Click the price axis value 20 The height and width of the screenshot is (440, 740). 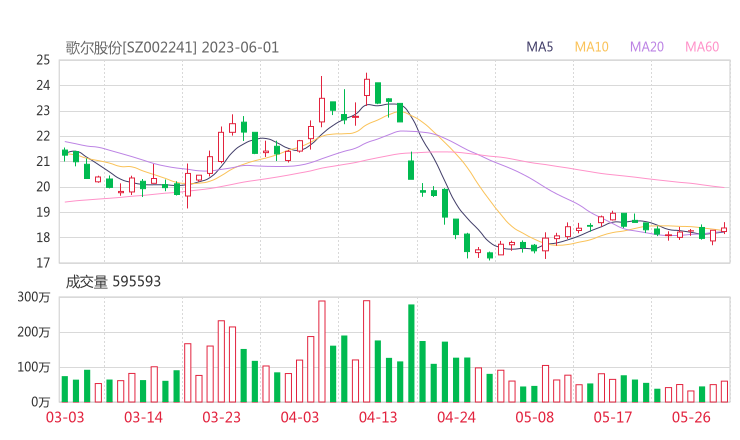[x=43, y=187]
